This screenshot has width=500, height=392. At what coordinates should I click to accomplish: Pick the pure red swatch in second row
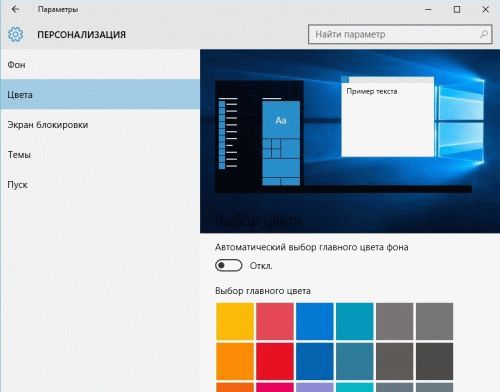[275, 361]
